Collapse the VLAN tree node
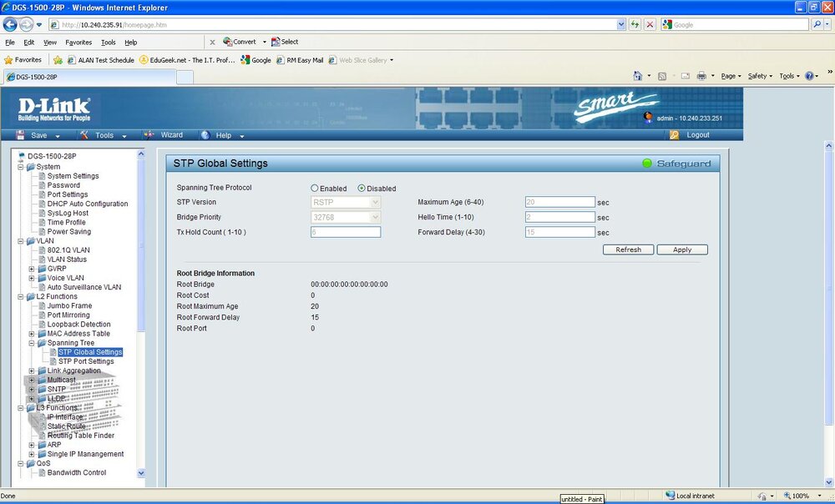The height and width of the screenshot is (504, 835). 21,240
